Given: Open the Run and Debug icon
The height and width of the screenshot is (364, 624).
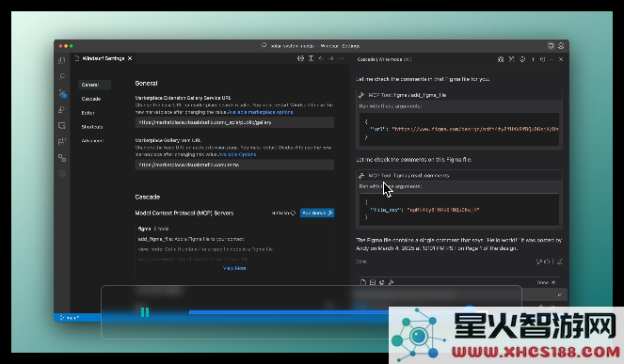Looking at the screenshot, I should (x=62, y=109).
